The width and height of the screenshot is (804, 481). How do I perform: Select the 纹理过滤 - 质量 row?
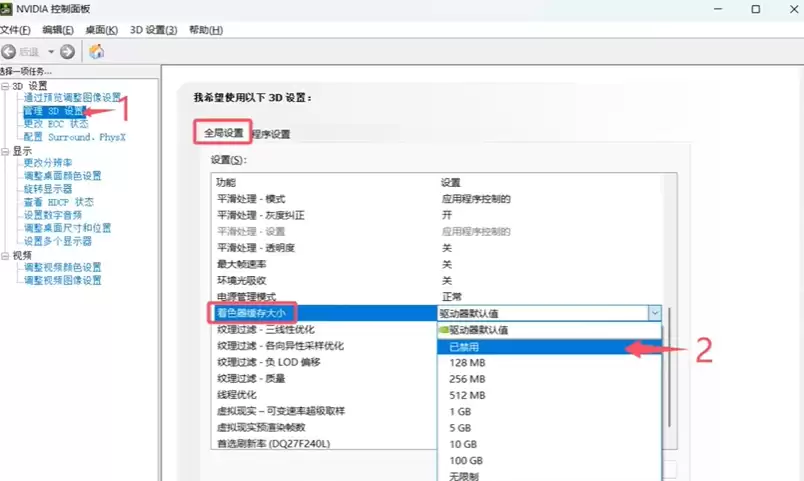324,379
